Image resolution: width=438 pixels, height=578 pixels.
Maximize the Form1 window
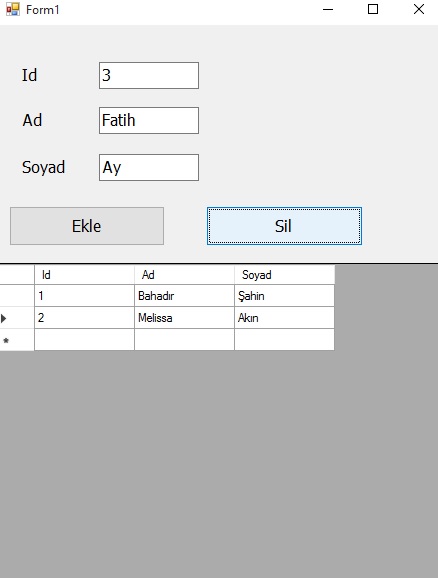point(373,9)
